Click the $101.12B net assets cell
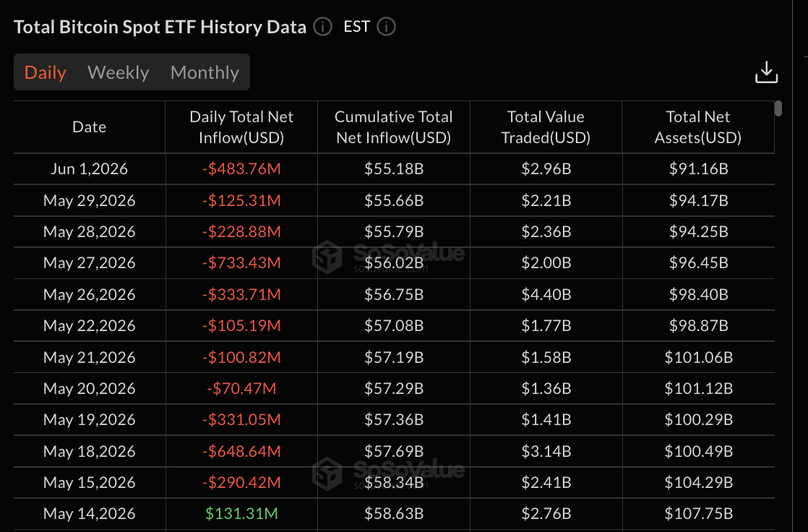 [698, 388]
